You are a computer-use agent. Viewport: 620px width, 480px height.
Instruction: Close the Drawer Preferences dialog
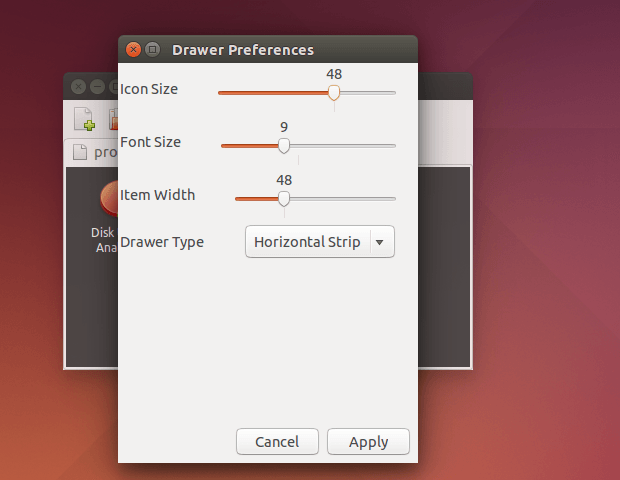(133, 49)
